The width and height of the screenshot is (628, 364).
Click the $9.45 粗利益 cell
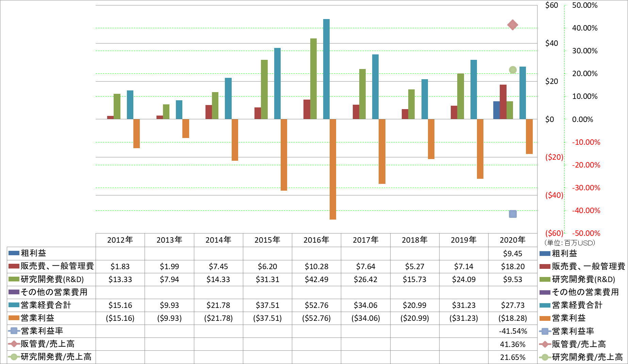coord(513,254)
